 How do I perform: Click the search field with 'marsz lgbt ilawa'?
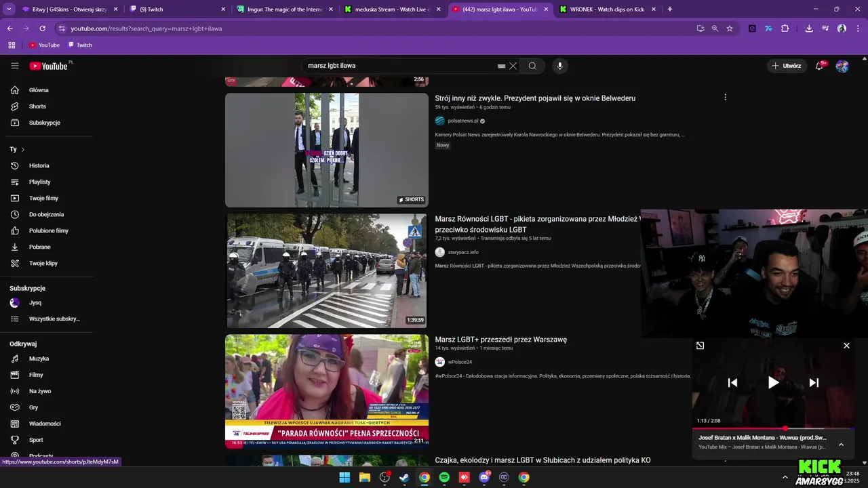point(400,66)
